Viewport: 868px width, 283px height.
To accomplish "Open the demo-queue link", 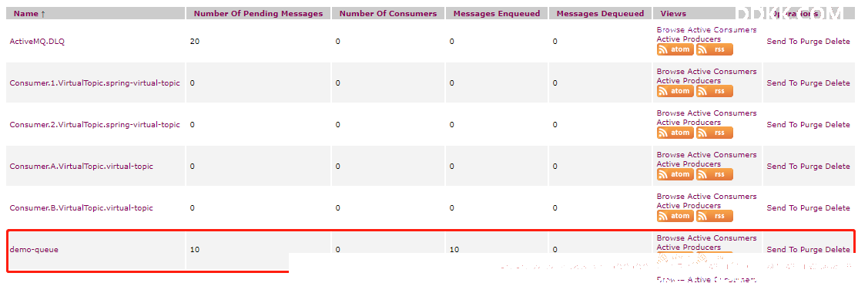I will (x=34, y=250).
